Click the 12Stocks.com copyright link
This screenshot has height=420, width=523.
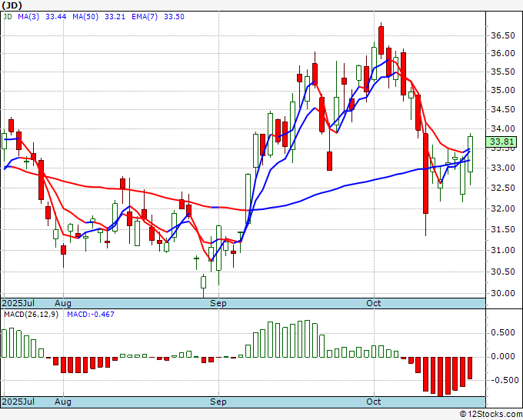click(491, 414)
